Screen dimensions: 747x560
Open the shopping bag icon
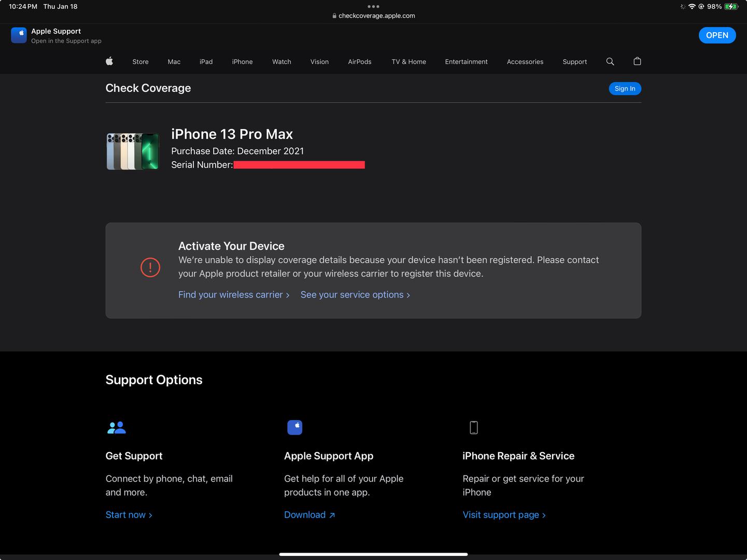(637, 61)
